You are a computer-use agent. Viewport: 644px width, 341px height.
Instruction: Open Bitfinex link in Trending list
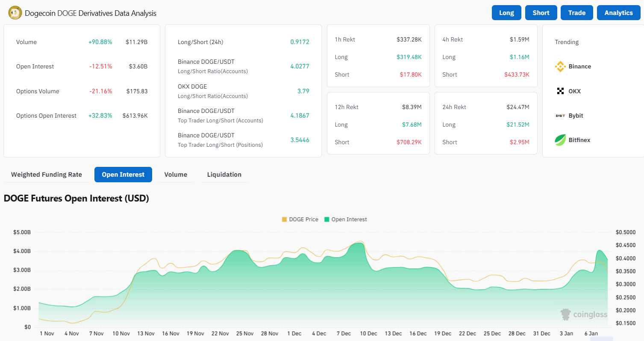579,140
